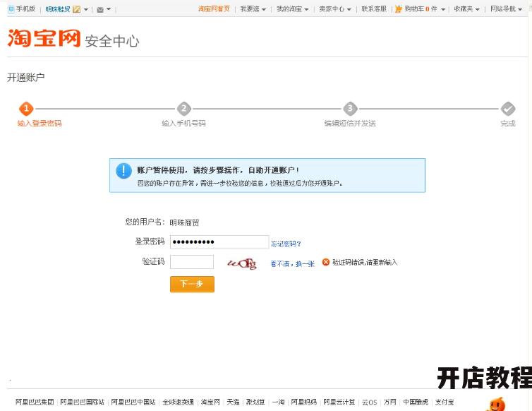Click the 验证码错误 error message
532x411 pixels.
(x=365, y=262)
